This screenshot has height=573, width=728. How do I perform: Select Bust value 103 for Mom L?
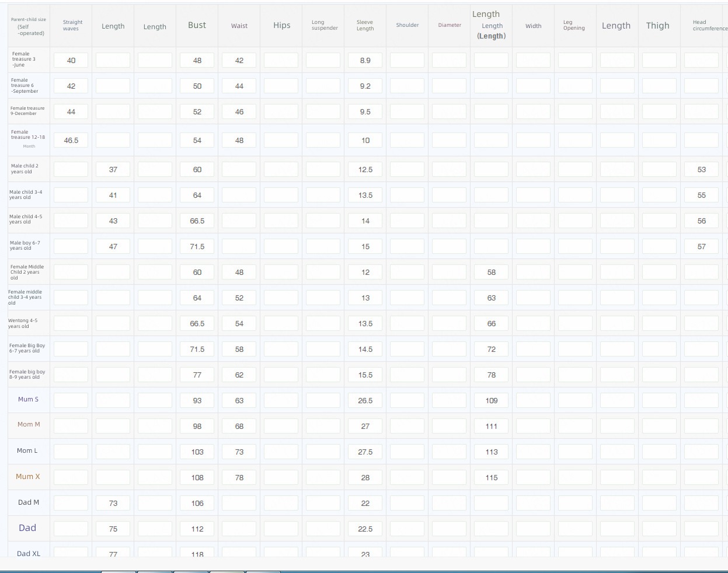(197, 452)
